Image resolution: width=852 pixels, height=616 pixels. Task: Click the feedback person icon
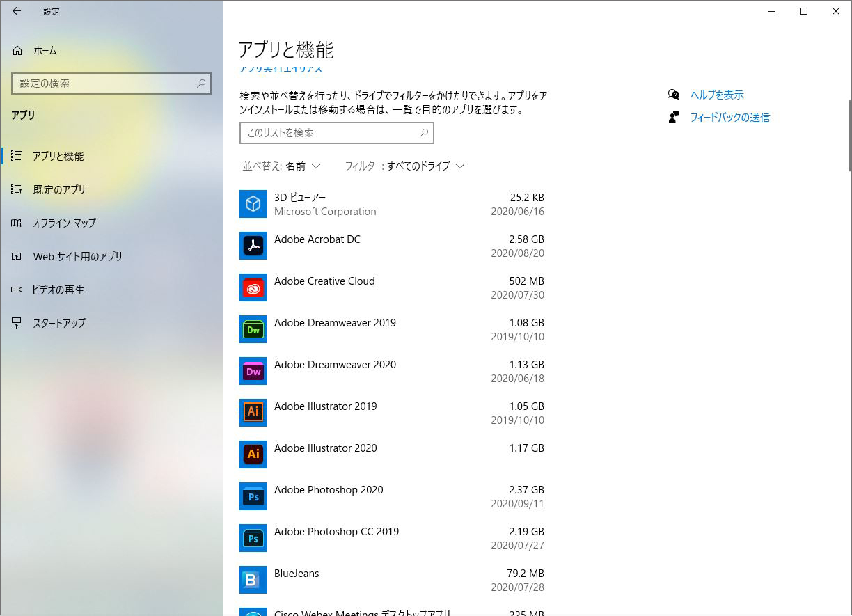673,117
